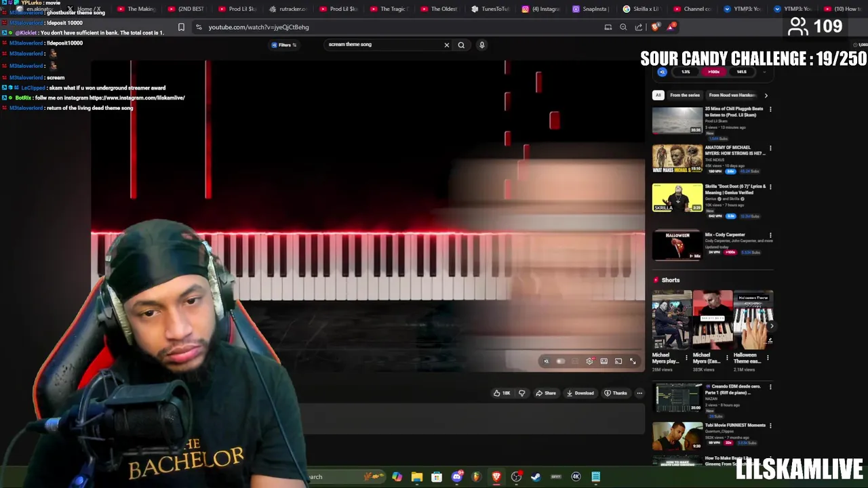Bookmark this page with the bookmark icon

click(181, 27)
